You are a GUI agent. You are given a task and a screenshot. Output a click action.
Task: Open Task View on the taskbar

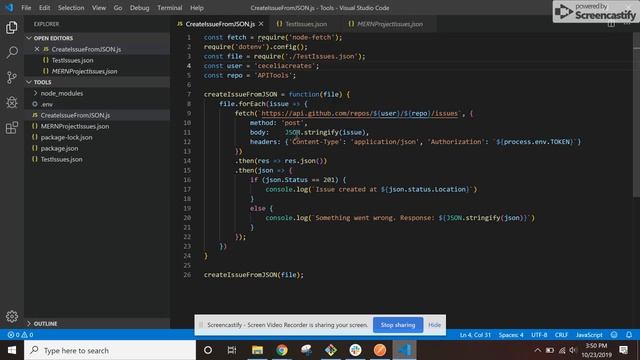coord(232,350)
